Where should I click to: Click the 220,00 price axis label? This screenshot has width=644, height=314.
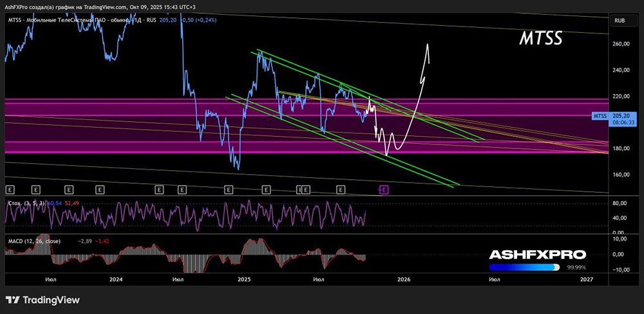tap(621, 96)
